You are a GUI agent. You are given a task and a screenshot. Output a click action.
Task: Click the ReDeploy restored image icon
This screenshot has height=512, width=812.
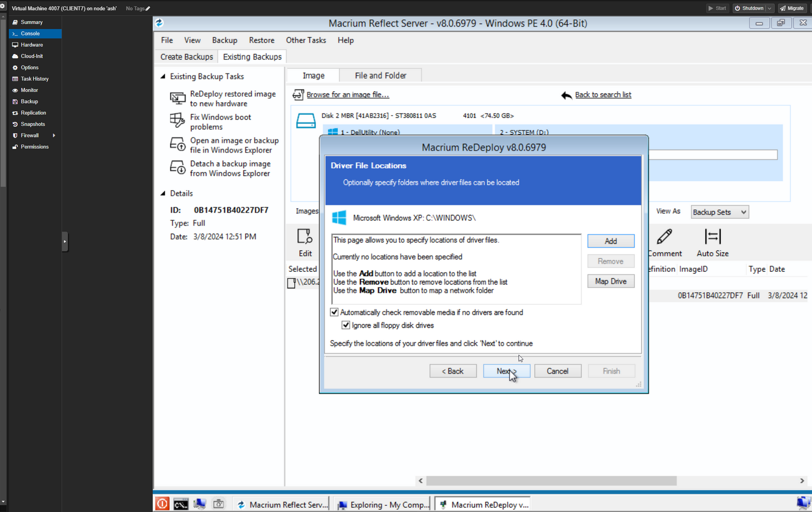(x=177, y=98)
